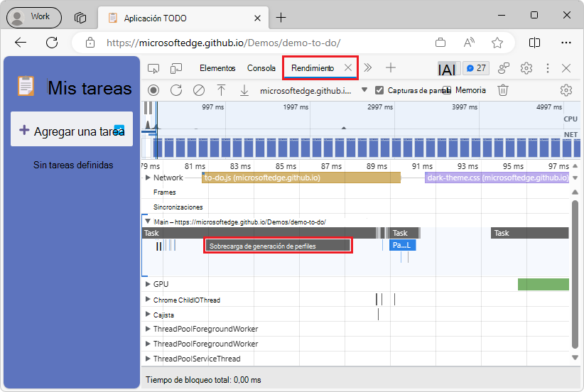Click the flame chart vertical scrollbar
This screenshot has height=392, width=584.
[575, 274]
